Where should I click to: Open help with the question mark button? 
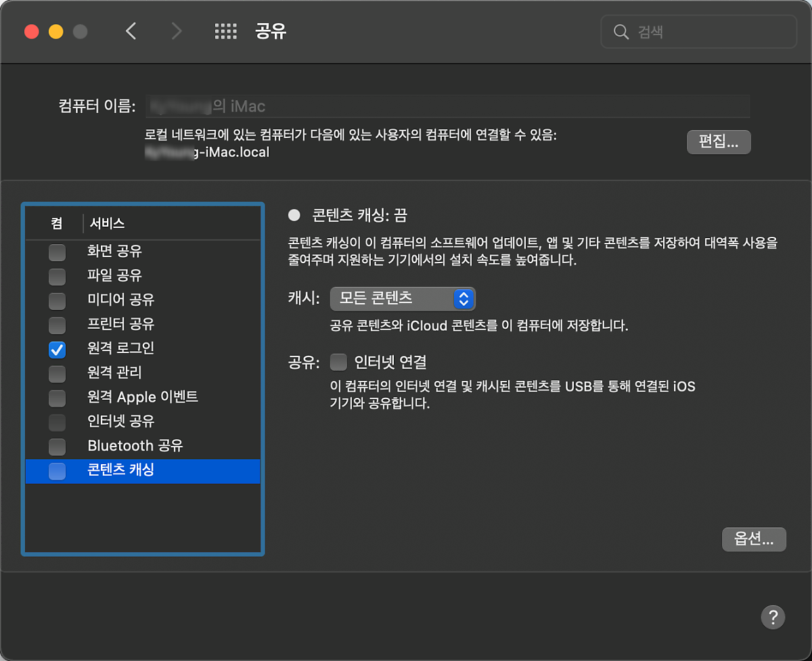pos(773,617)
